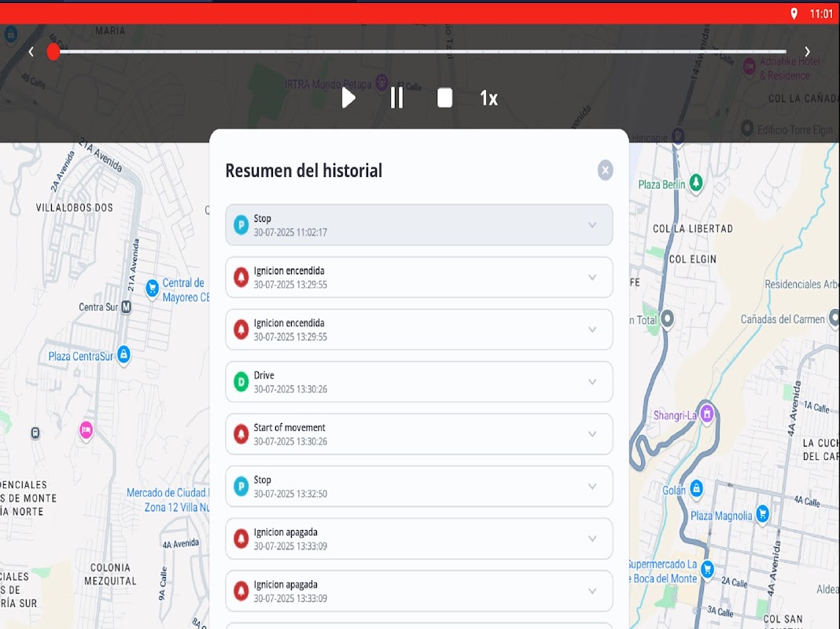This screenshot has width=840, height=629.
Task: Expand the second Ignicion apagada entry chevron
Action: (592, 591)
